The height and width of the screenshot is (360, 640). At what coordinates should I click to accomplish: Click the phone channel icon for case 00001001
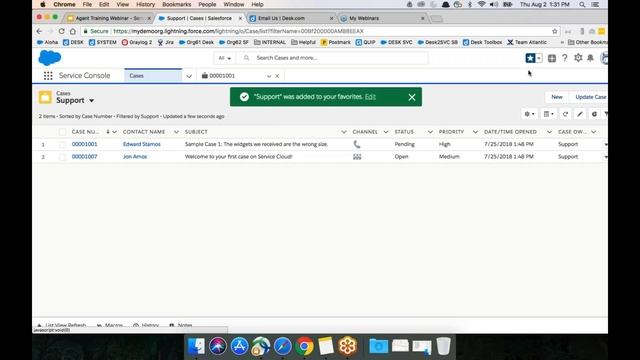pos(357,144)
